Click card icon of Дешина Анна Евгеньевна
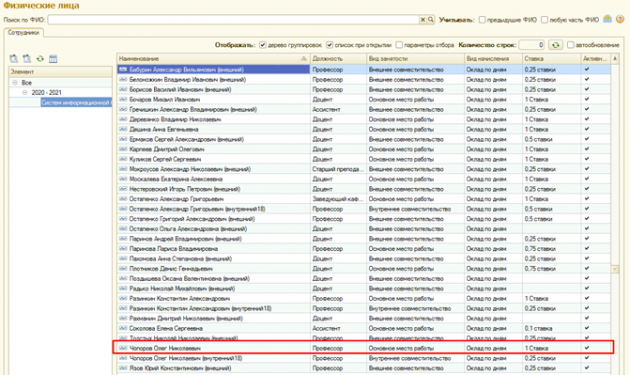630x375 pixels. coord(123,129)
